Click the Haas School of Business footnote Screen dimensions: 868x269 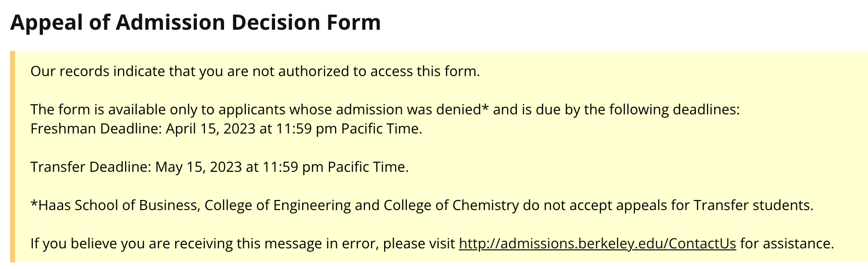pyautogui.click(x=421, y=206)
